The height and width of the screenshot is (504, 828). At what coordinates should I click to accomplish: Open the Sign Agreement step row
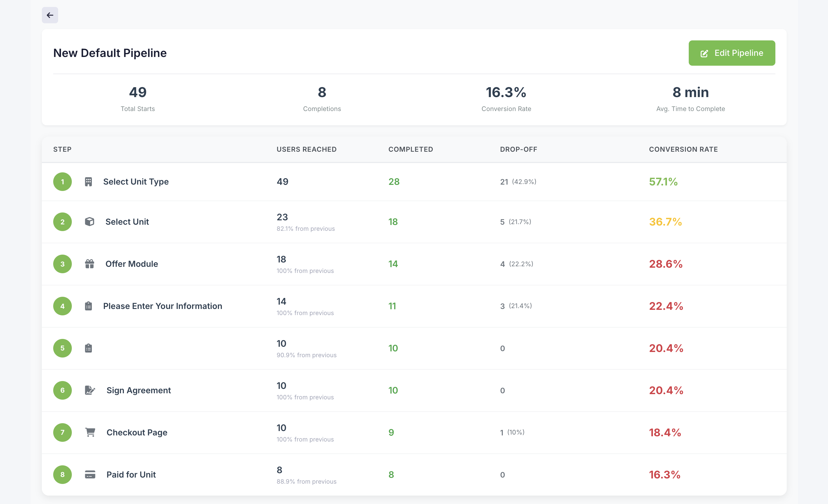(138, 390)
